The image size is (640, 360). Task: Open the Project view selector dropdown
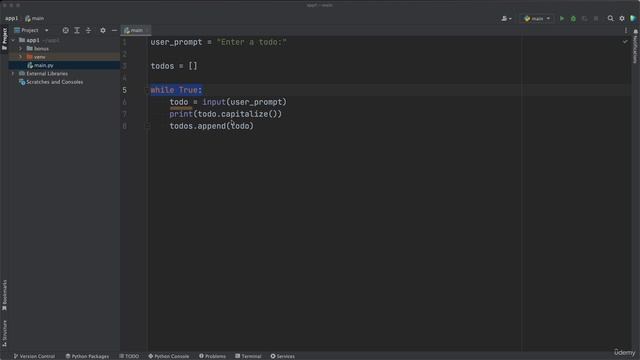tap(31, 30)
